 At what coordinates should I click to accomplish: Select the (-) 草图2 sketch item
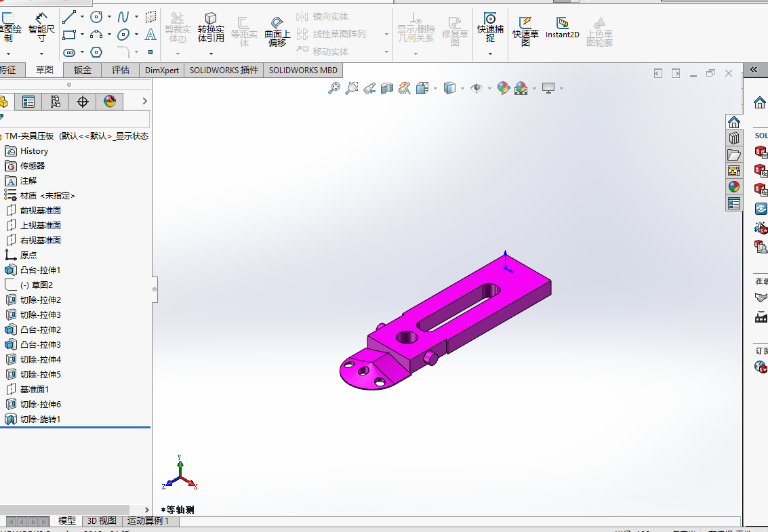[x=29, y=285]
